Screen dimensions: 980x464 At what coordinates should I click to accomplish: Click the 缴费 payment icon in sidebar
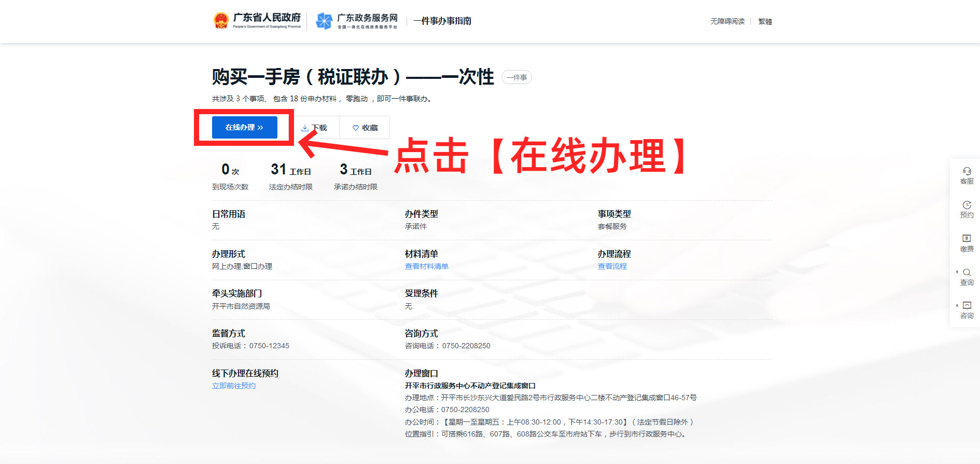pos(967,239)
